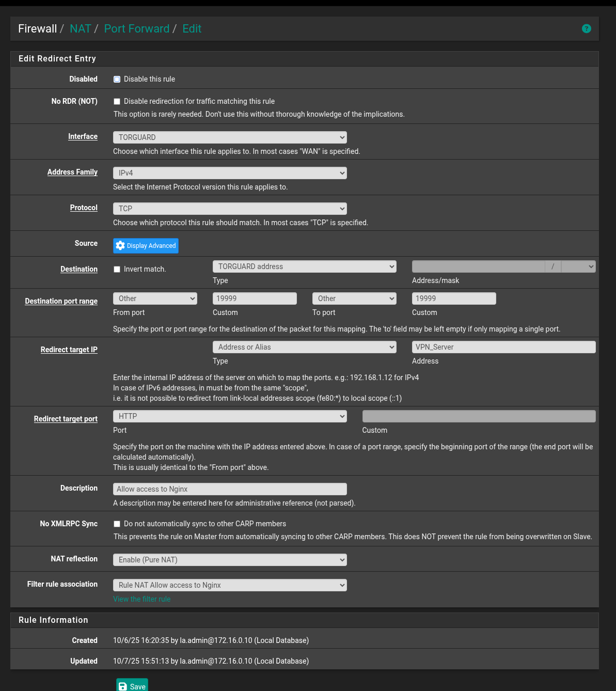Click the floppy disk Save icon
The image size is (616, 691).
(x=123, y=686)
